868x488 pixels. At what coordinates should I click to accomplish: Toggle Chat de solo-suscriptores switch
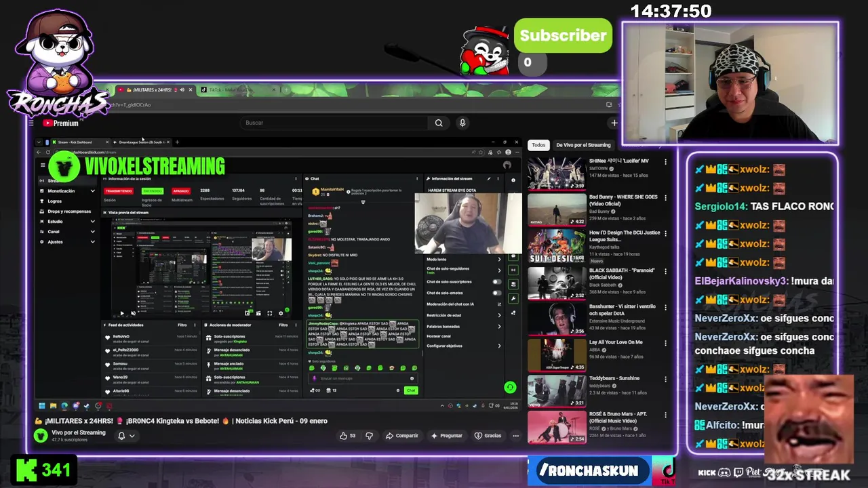click(x=496, y=281)
